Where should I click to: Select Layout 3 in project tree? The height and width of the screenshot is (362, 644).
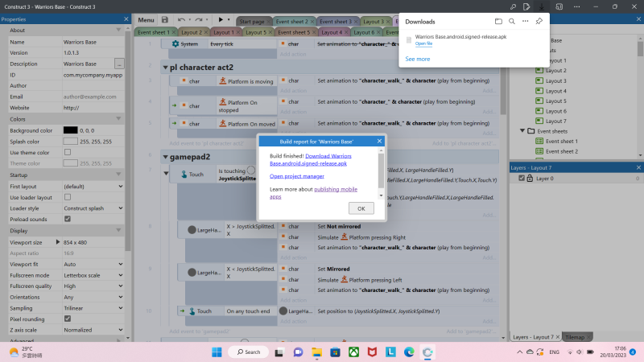tap(555, 81)
